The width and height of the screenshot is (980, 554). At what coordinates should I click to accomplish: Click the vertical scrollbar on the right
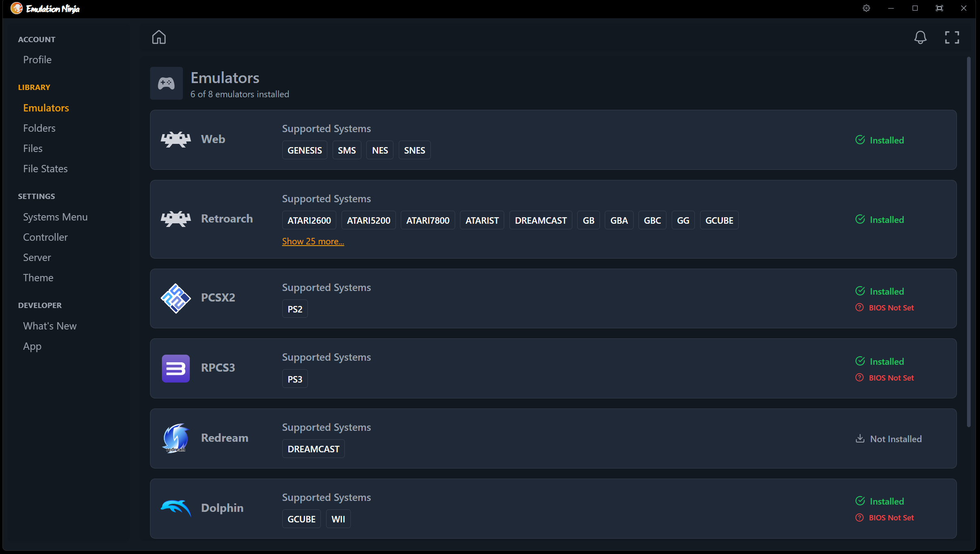(x=969, y=243)
